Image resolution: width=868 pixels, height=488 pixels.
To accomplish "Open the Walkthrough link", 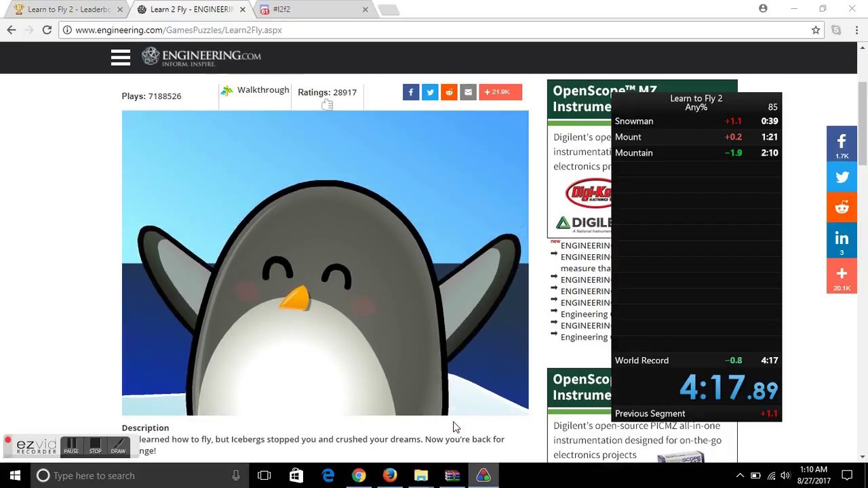I will pos(262,90).
